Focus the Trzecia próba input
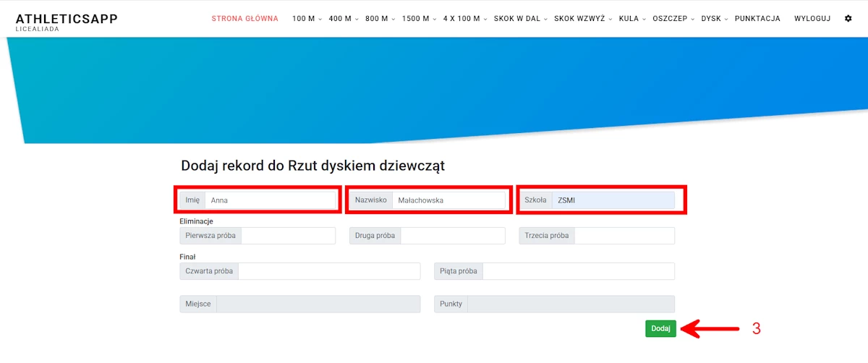This screenshot has height=363, width=868. tap(625, 236)
